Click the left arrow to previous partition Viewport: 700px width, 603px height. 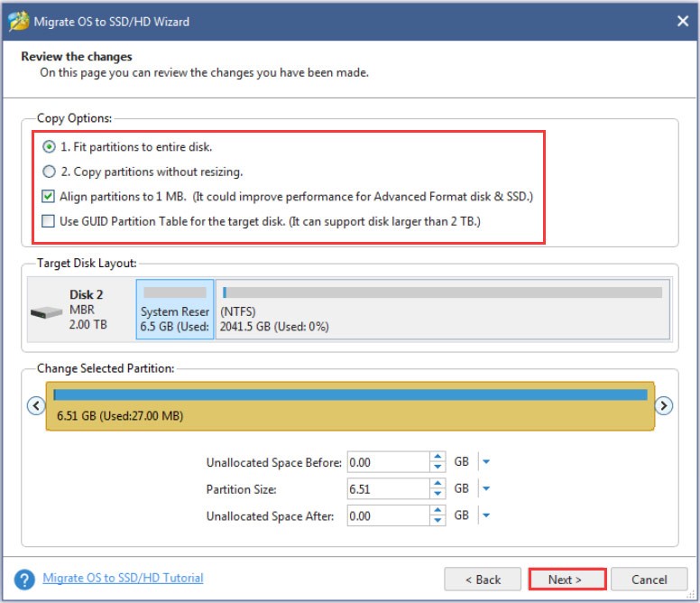(x=36, y=405)
